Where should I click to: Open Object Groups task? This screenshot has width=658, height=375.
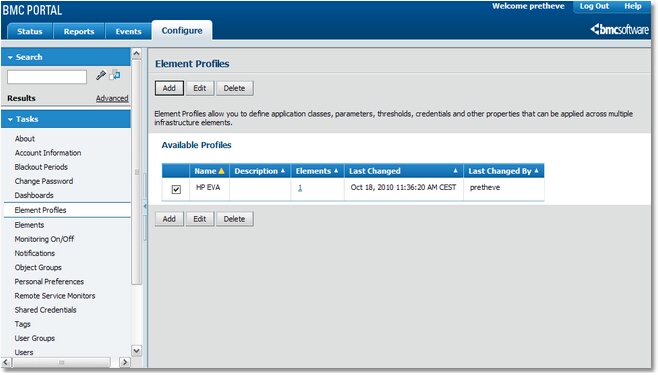click(38, 268)
